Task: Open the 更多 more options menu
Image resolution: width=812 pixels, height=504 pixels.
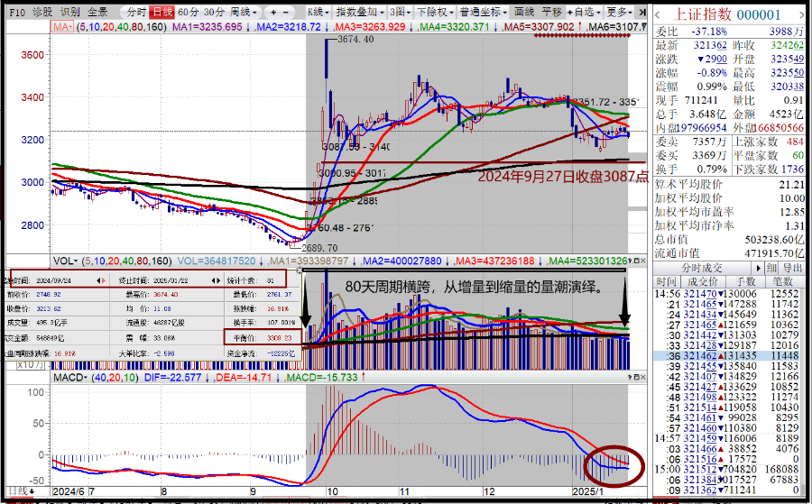Action: tap(618, 12)
